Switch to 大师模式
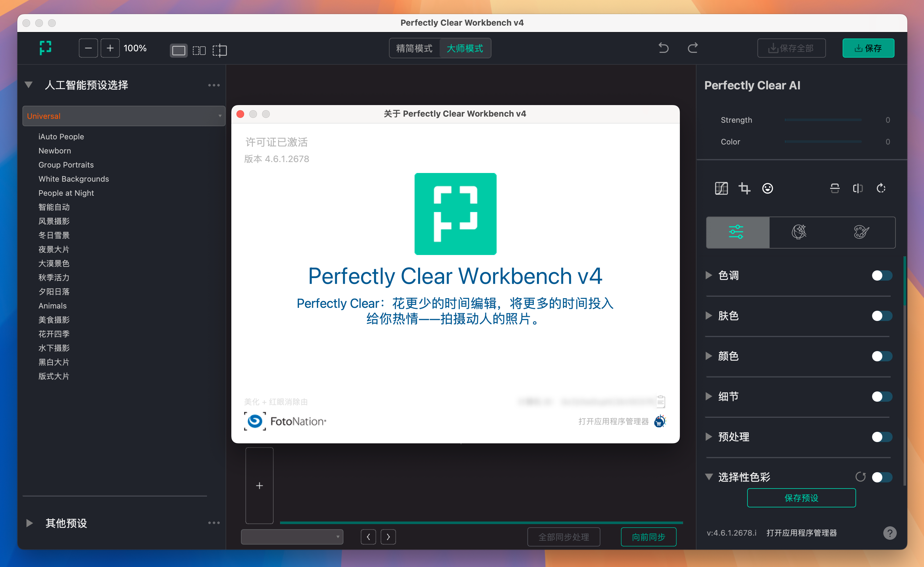The image size is (924, 567). tap(465, 48)
